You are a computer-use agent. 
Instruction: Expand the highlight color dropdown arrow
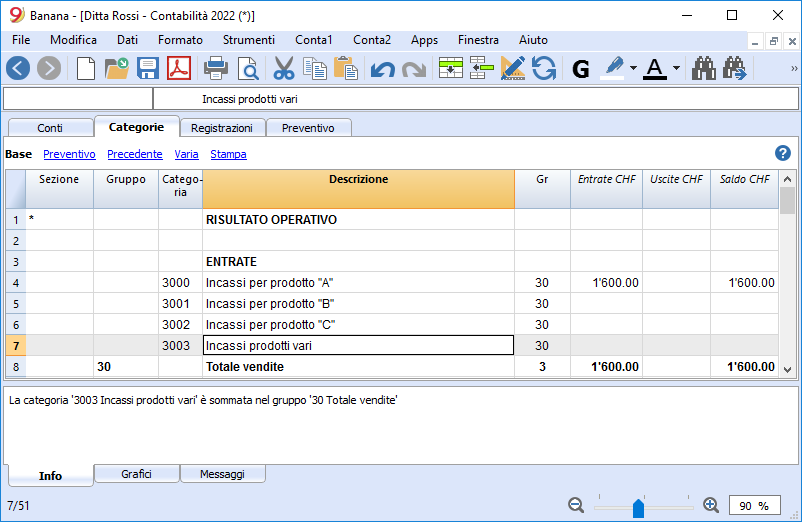(633, 68)
